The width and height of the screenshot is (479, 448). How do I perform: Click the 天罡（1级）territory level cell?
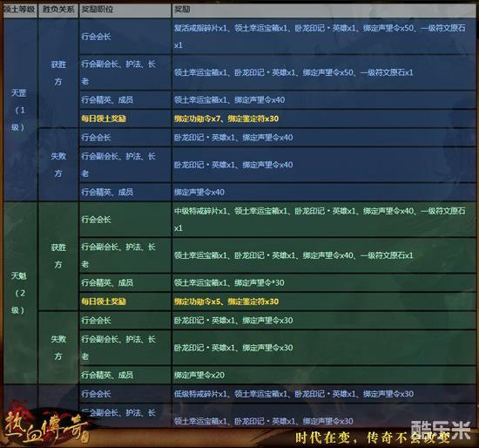(x=20, y=110)
